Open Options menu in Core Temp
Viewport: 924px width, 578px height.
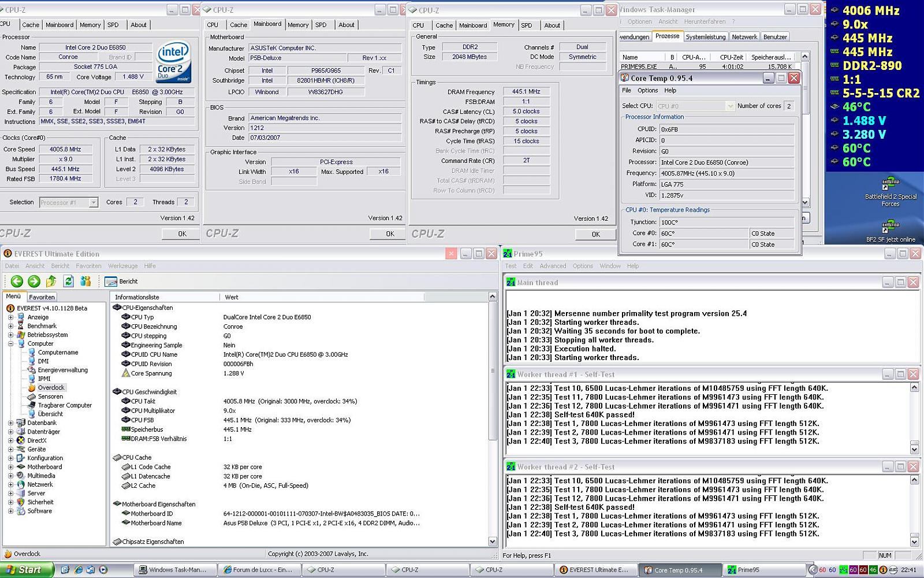pos(647,91)
